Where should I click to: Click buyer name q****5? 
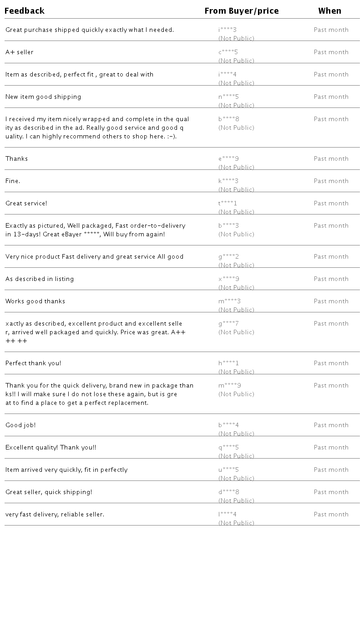pyautogui.click(x=228, y=448)
